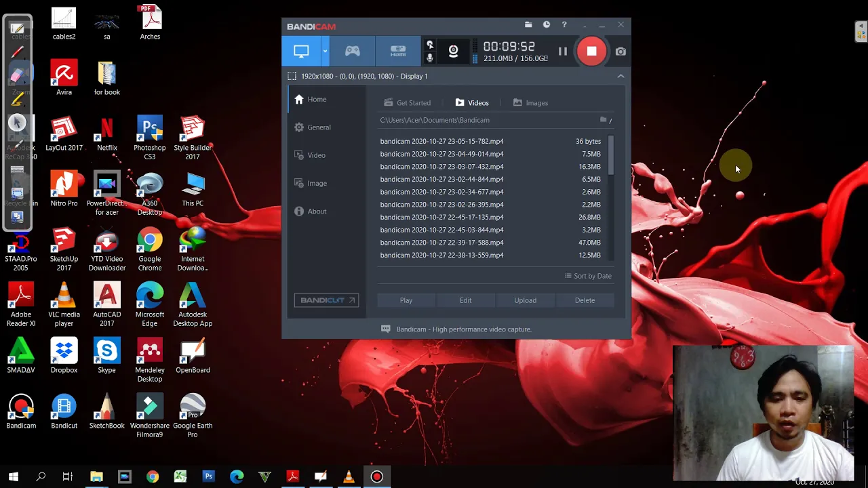This screenshot has height=488, width=868.
Task: Select bandicam 2020-10-27 22-38-13-559.mp4
Action: point(490,256)
